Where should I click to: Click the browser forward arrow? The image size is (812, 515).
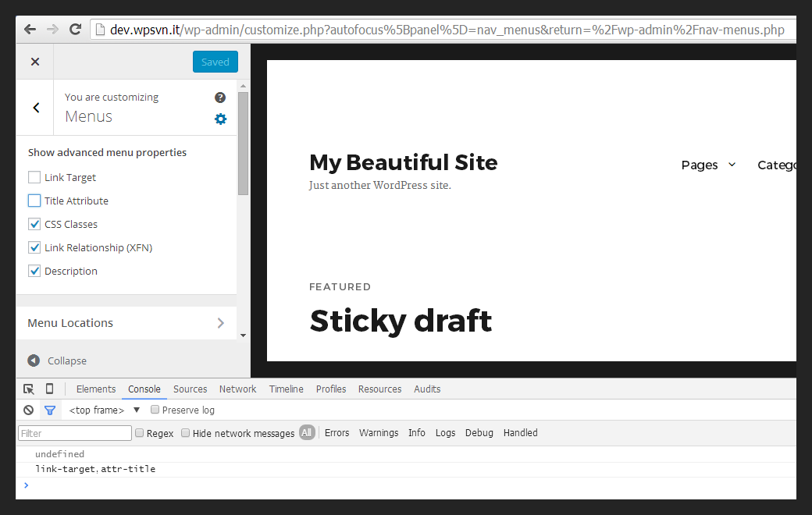point(52,30)
